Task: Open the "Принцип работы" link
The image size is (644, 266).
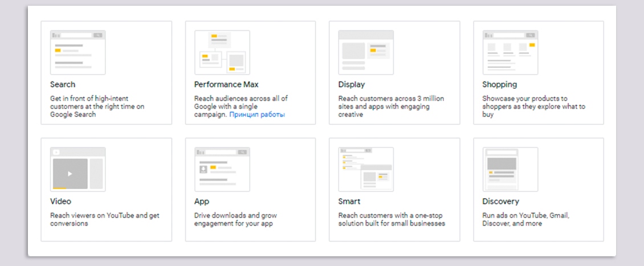Action: click(257, 114)
